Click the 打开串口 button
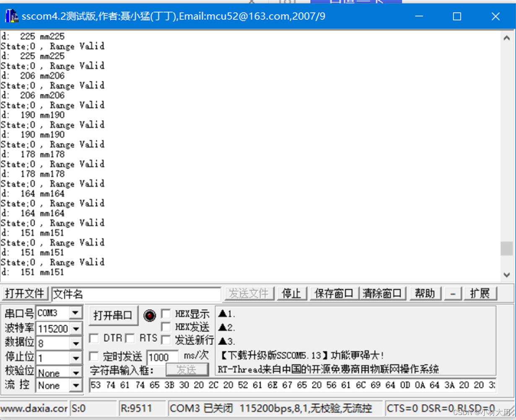Screen dimensions: 516x420 [113, 316]
